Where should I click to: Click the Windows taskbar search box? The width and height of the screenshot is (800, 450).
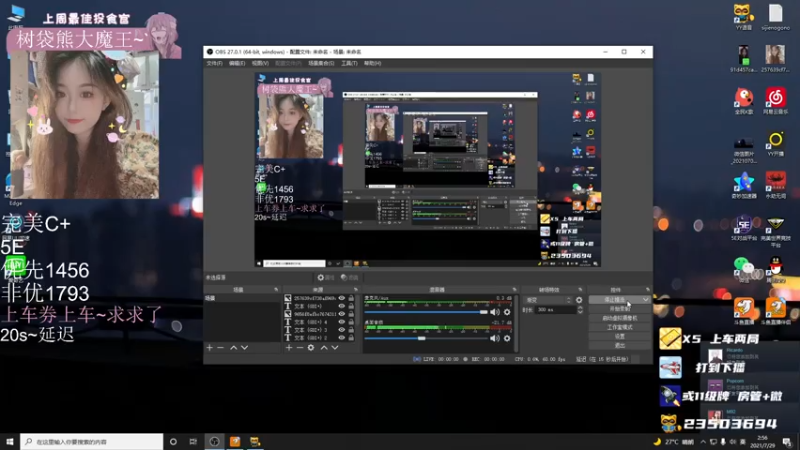point(92,441)
